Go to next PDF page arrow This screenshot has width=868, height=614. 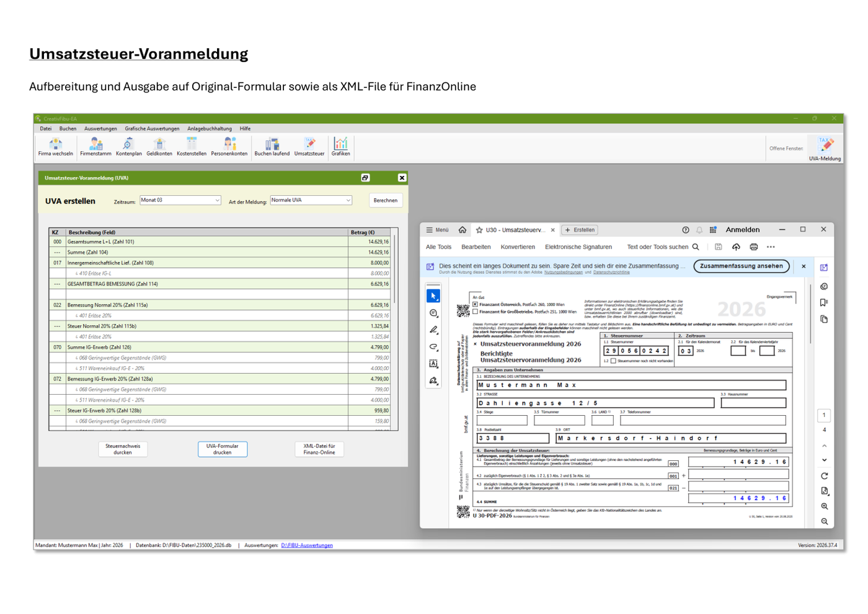point(824,460)
